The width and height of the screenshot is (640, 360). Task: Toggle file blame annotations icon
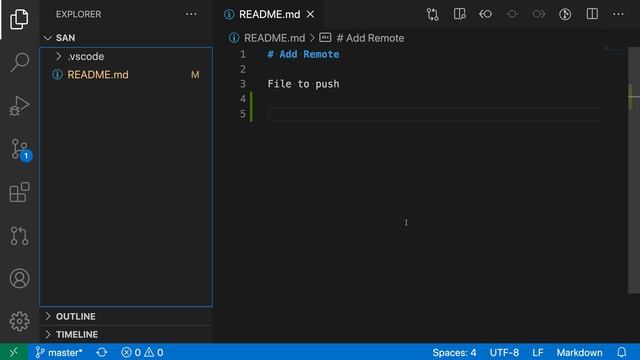(x=565, y=14)
